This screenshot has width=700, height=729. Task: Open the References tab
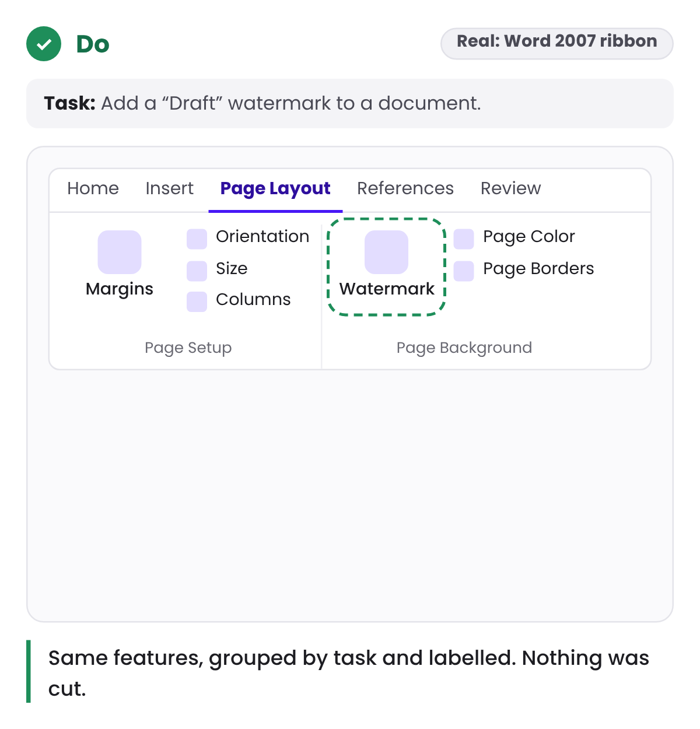[405, 188]
